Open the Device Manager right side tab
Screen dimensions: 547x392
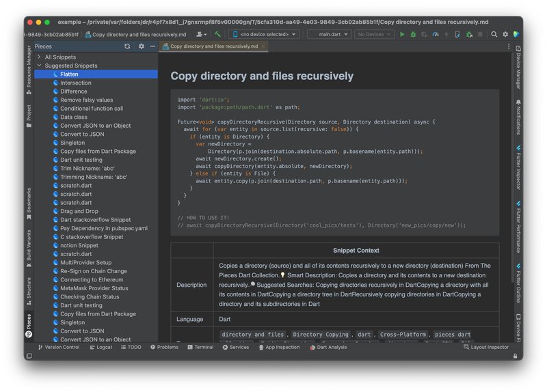(518, 67)
